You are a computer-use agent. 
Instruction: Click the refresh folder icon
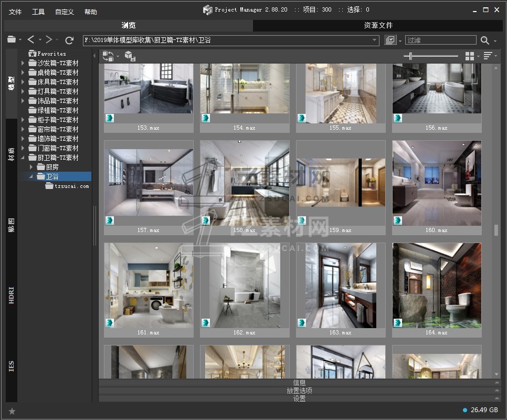[x=69, y=40]
